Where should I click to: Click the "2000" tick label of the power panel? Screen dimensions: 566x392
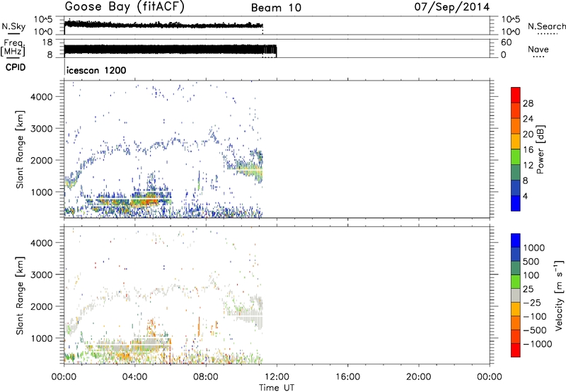(42, 160)
